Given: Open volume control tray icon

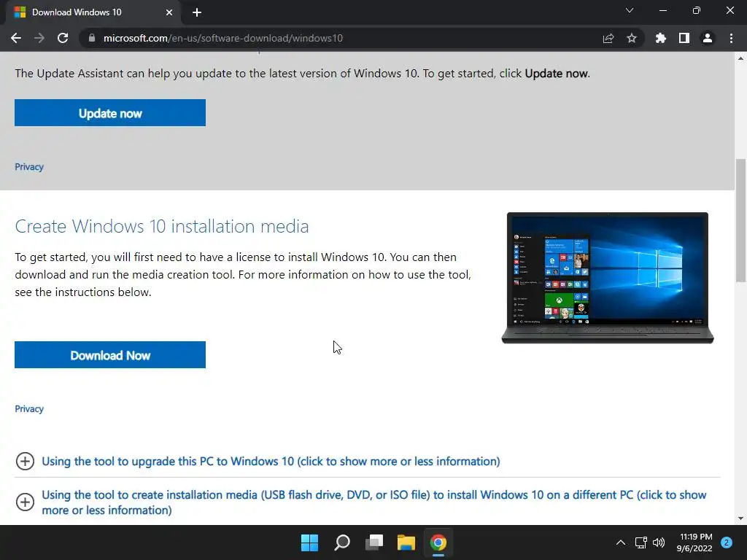Looking at the screenshot, I should click(x=659, y=542).
